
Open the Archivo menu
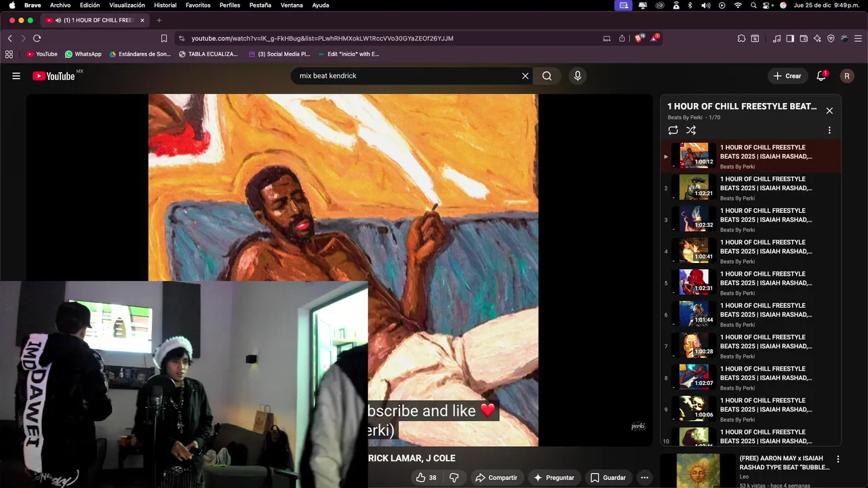60,5
